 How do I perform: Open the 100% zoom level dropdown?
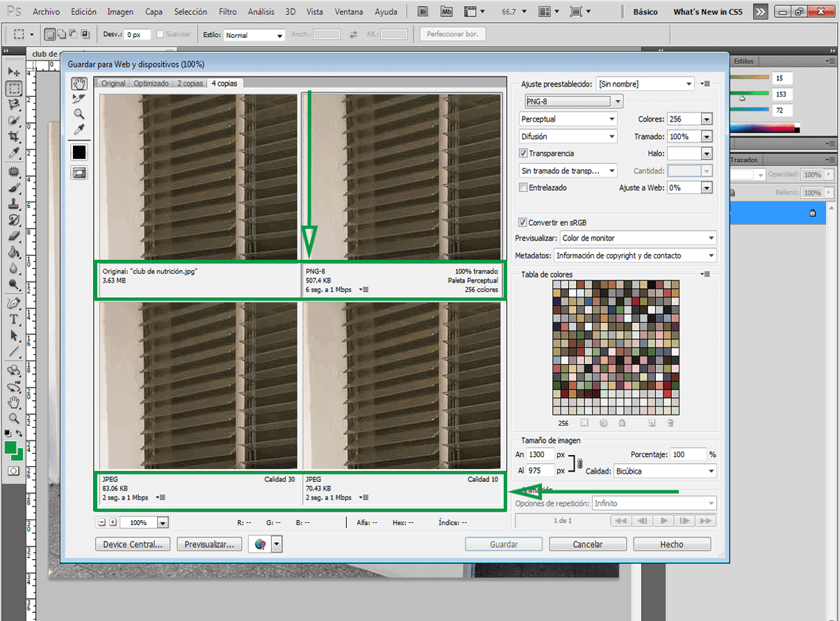click(163, 522)
